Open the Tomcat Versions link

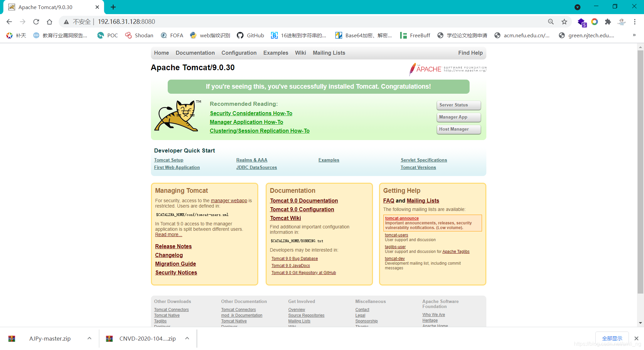pyautogui.click(x=418, y=168)
